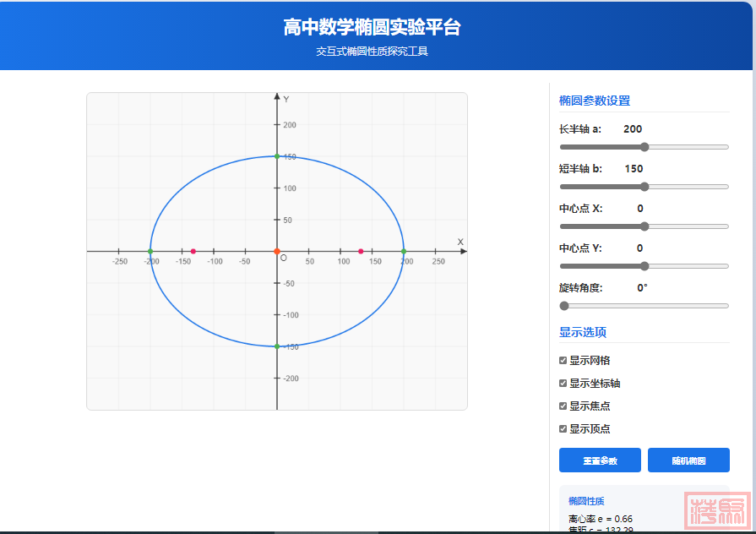
Task: Click the 短半轴 b slider handle
Action: (x=645, y=187)
